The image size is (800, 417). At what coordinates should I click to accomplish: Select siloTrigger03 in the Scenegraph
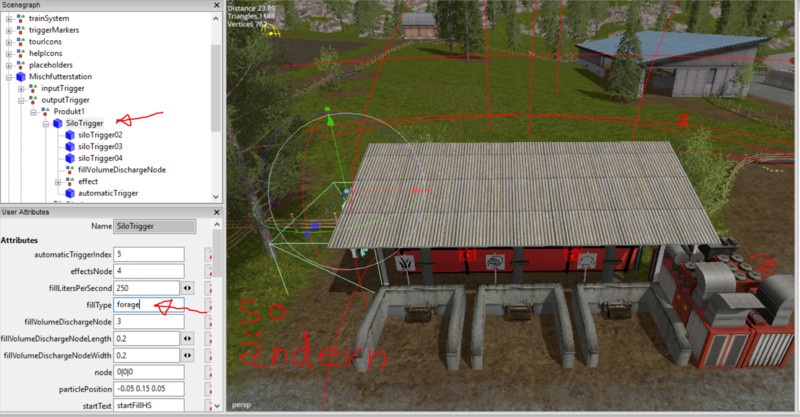(x=100, y=146)
